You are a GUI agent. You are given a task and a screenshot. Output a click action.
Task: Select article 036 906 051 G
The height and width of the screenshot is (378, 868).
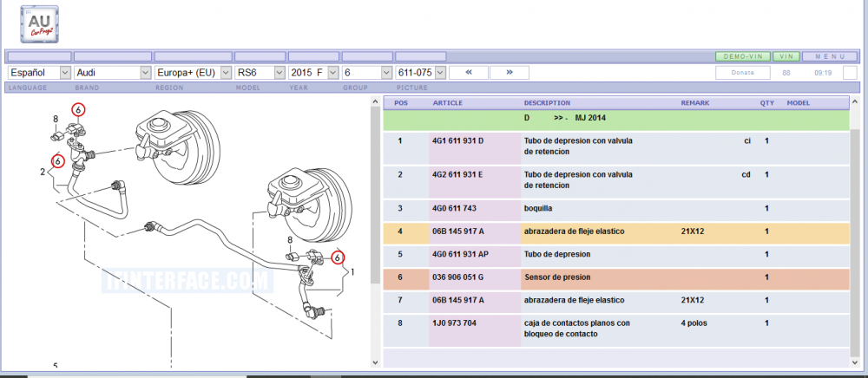pyautogui.click(x=457, y=277)
